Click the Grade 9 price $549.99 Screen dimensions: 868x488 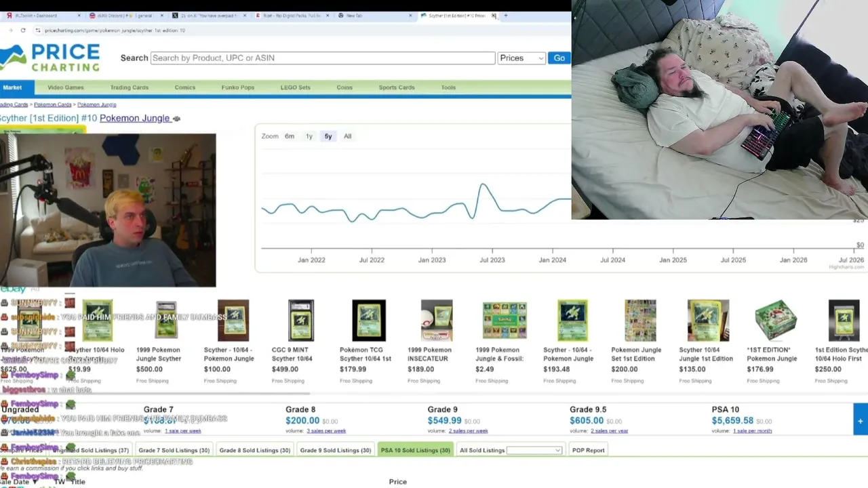[x=444, y=421]
